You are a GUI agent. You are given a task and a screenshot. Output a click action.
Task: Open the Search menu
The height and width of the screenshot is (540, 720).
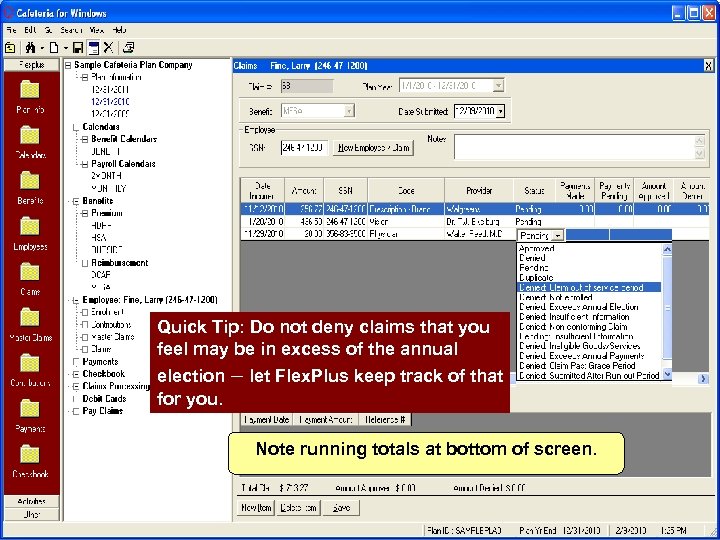tap(71, 30)
